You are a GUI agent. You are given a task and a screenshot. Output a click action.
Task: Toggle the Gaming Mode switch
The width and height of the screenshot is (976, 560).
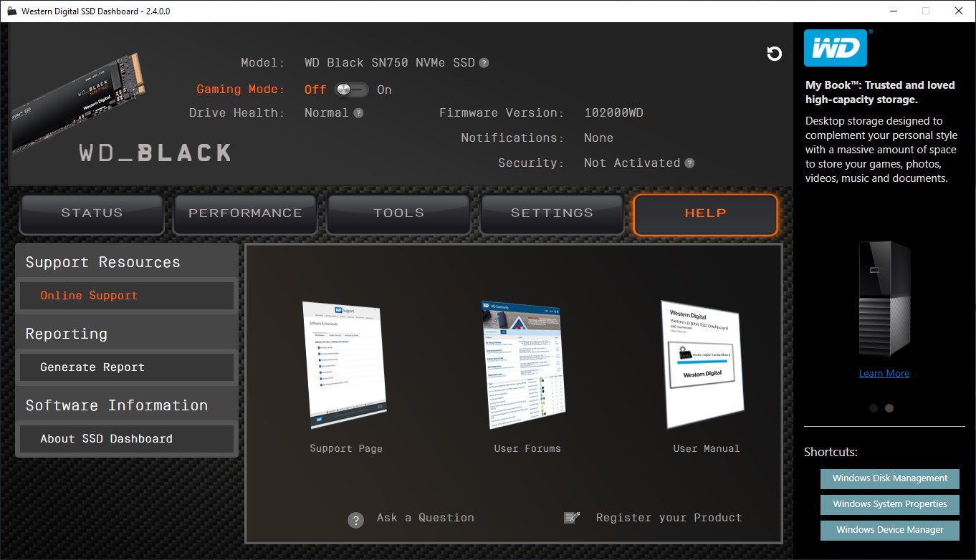[x=351, y=90]
